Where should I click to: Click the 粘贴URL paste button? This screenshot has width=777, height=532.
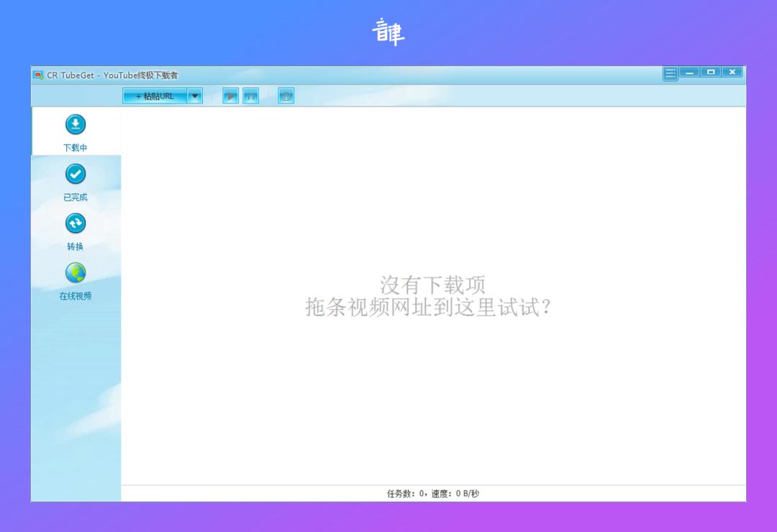point(155,95)
